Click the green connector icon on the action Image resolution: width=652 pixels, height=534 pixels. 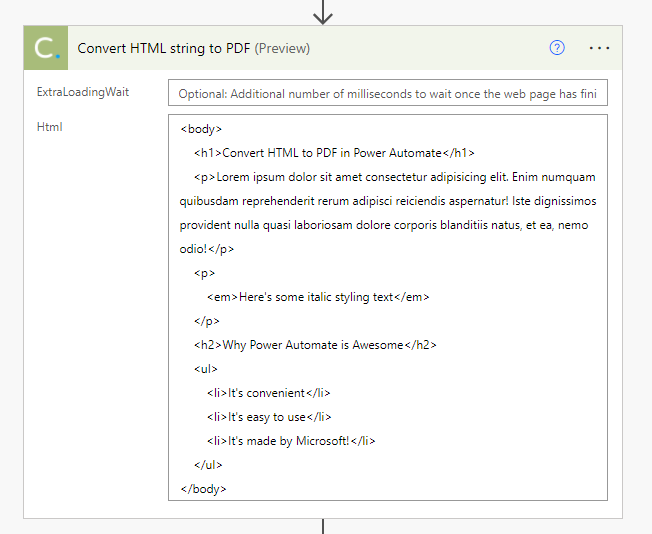click(46, 48)
